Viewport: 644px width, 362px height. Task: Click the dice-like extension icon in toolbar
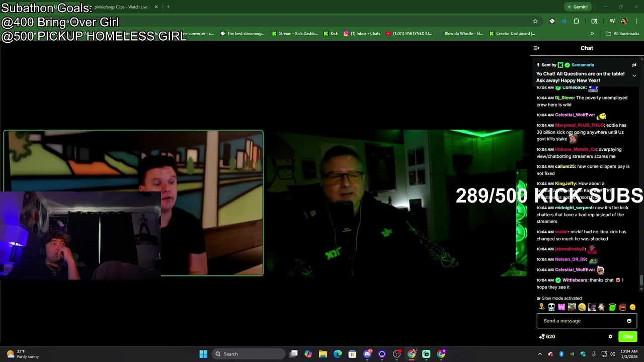pyautogui.click(x=552, y=21)
